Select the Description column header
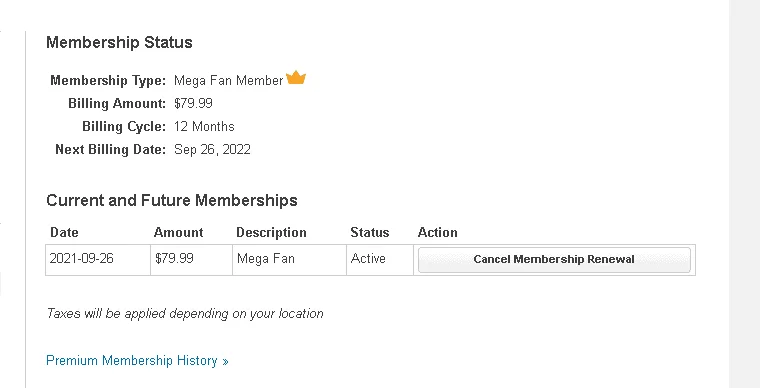The image size is (760, 388). click(271, 233)
